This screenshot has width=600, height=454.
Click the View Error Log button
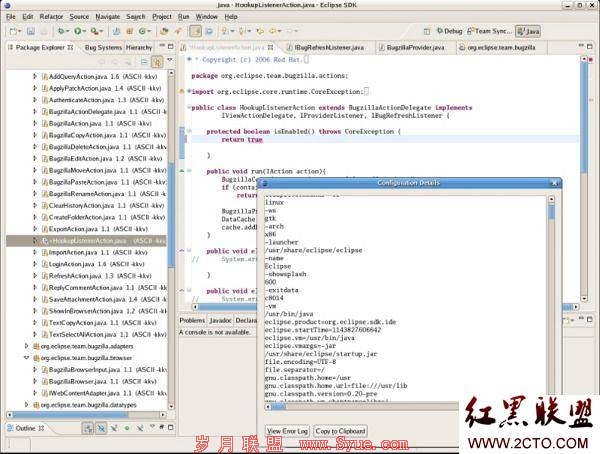(x=287, y=431)
